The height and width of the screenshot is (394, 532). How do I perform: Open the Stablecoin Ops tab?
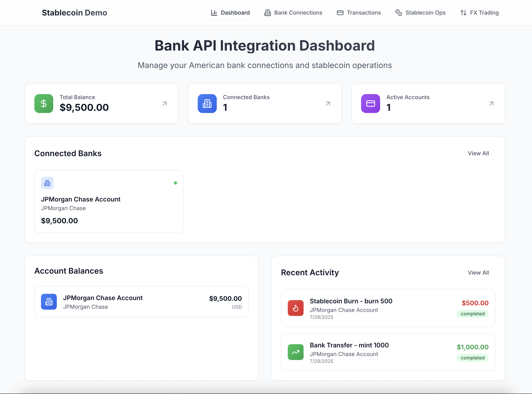(420, 13)
